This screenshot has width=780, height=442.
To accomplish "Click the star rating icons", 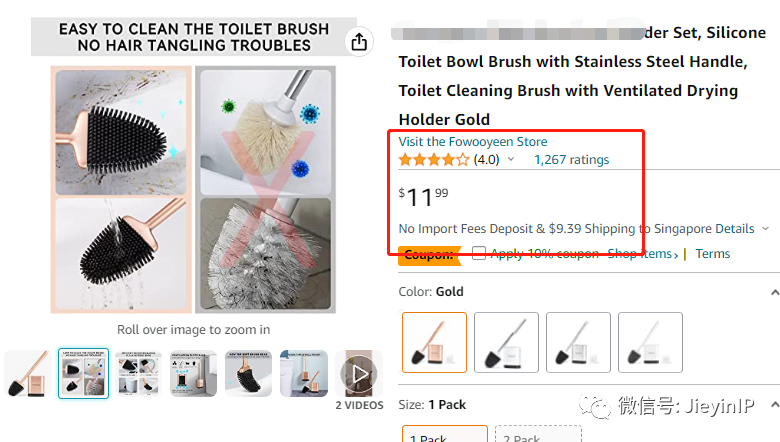I will 433,160.
